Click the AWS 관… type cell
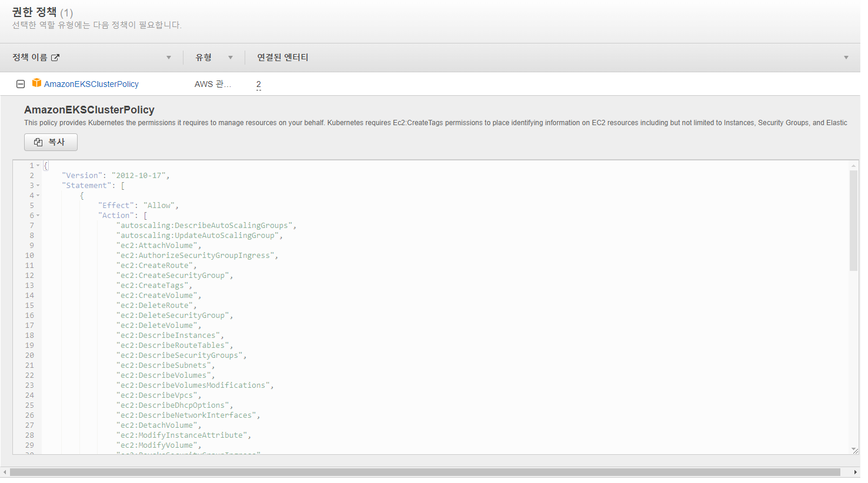 coord(213,84)
